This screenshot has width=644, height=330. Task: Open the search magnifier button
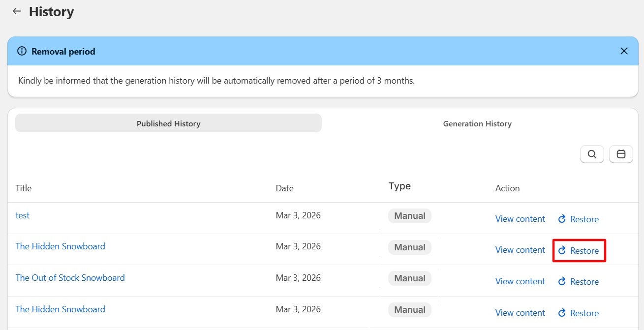tap(592, 154)
